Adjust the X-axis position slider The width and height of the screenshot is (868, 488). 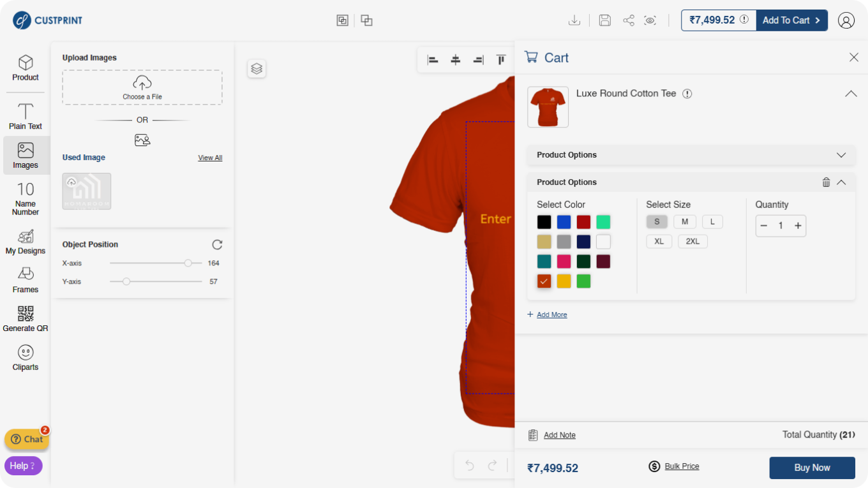156,263
